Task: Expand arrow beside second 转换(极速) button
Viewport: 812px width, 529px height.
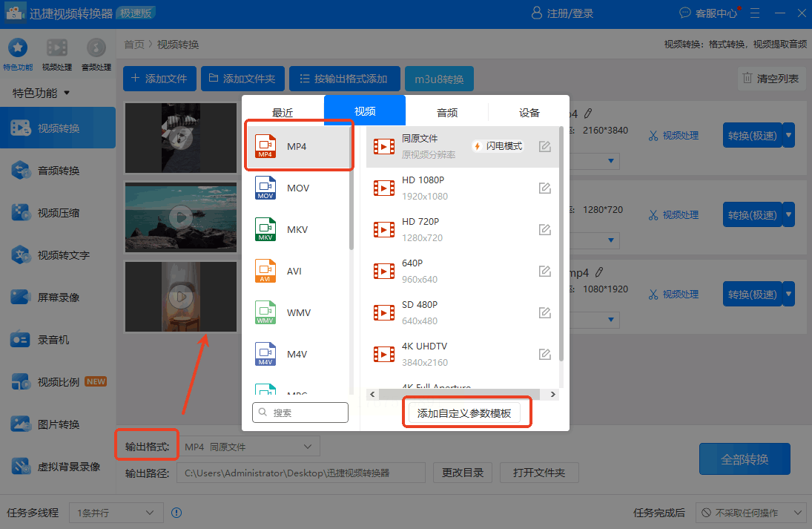Action: pos(789,214)
